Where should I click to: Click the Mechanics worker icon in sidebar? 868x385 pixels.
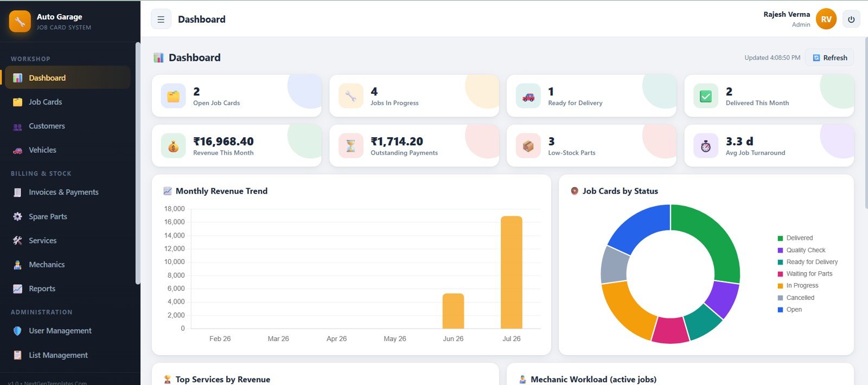tap(17, 265)
